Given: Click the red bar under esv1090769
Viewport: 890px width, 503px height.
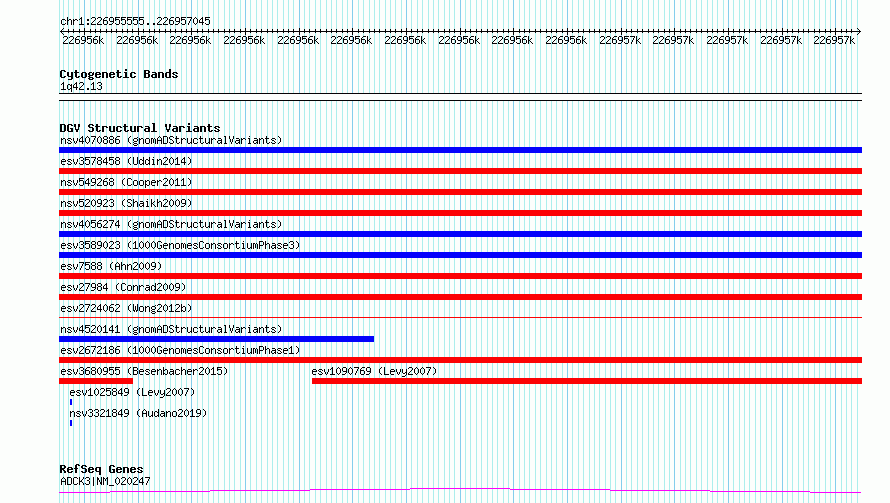Looking at the screenshot, I should click(587, 381).
